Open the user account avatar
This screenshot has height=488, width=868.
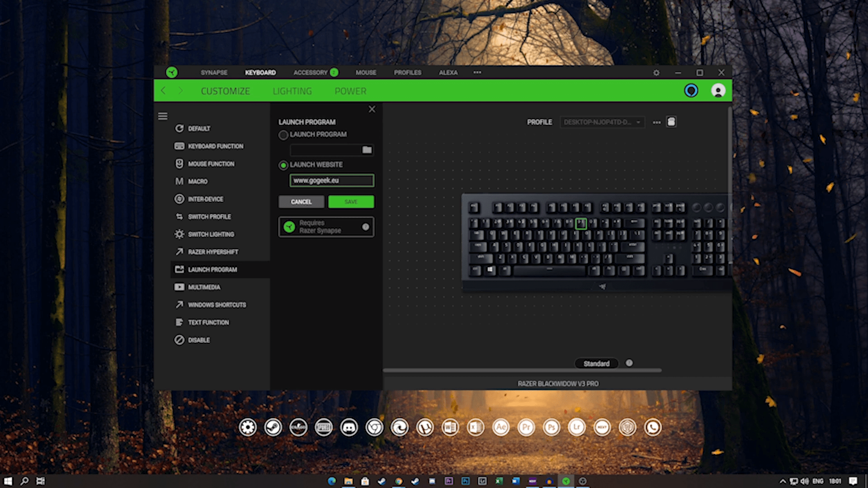(718, 91)
